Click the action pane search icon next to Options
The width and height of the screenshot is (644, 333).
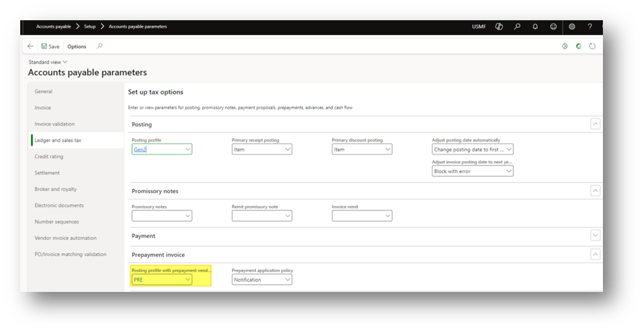(99, 46)
